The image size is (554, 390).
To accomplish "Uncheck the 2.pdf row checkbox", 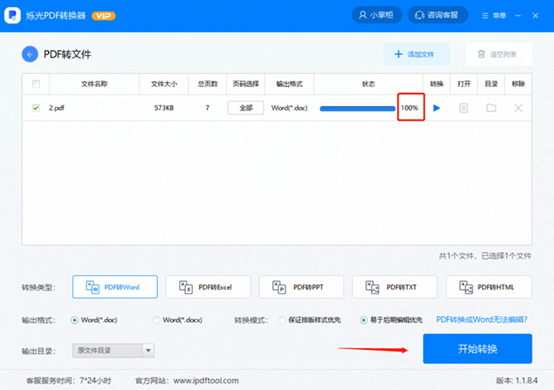I will 36,107.
